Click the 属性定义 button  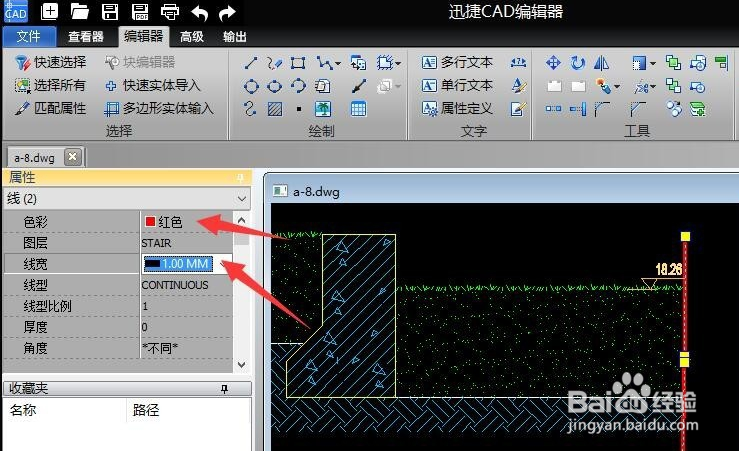click(x=457, y=108)
